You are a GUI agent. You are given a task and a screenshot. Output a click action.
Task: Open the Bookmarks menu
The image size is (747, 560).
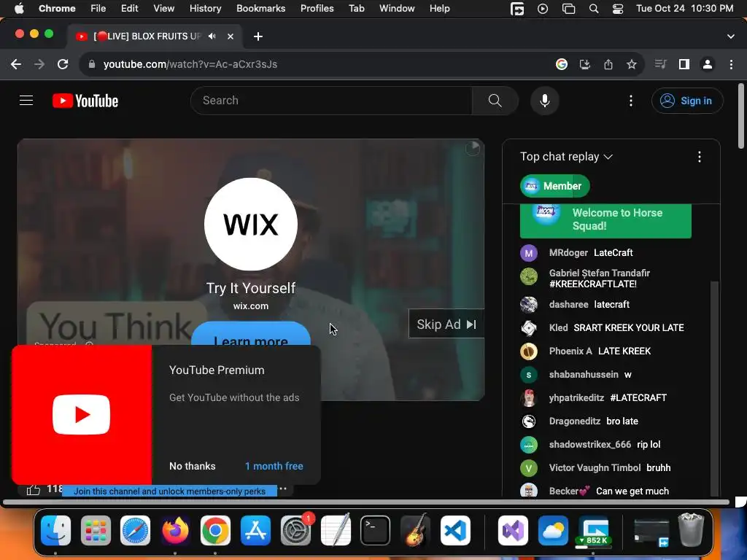(260, 9)
